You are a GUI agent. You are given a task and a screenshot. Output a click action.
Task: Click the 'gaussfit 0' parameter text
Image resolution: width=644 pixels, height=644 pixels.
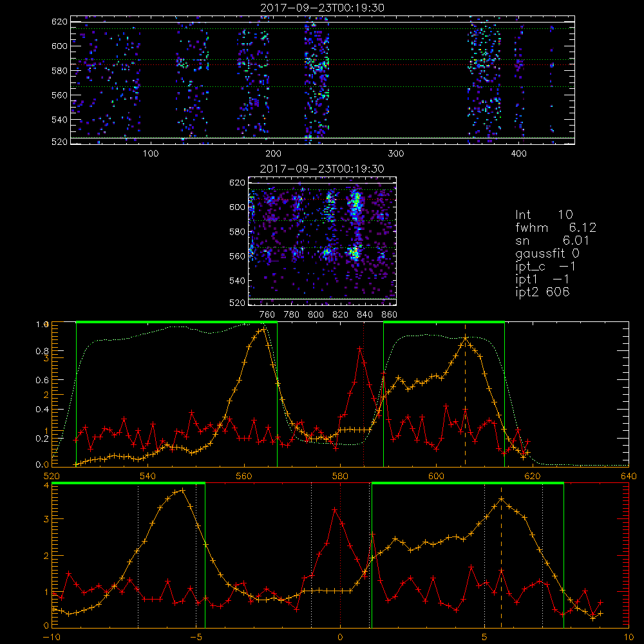547,253
